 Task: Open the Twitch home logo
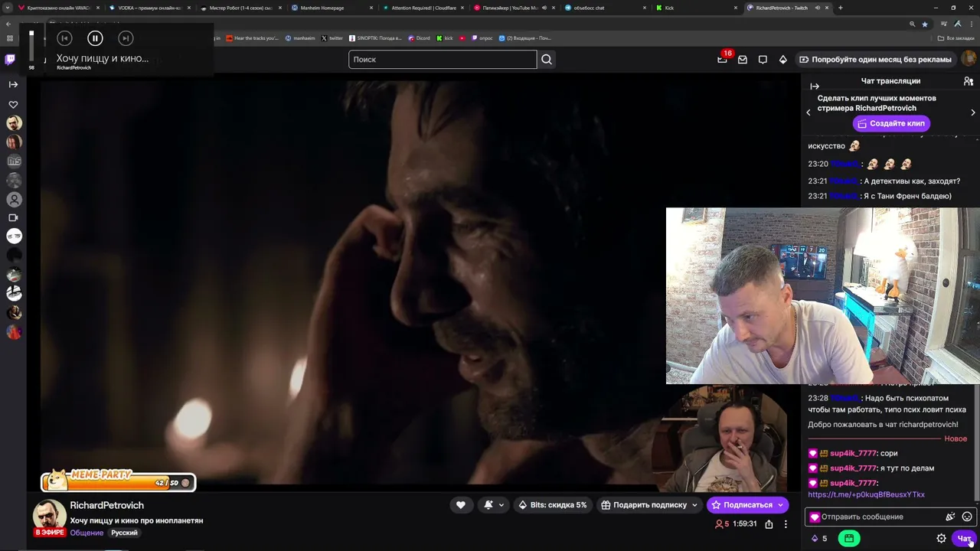tap(10, 59)
